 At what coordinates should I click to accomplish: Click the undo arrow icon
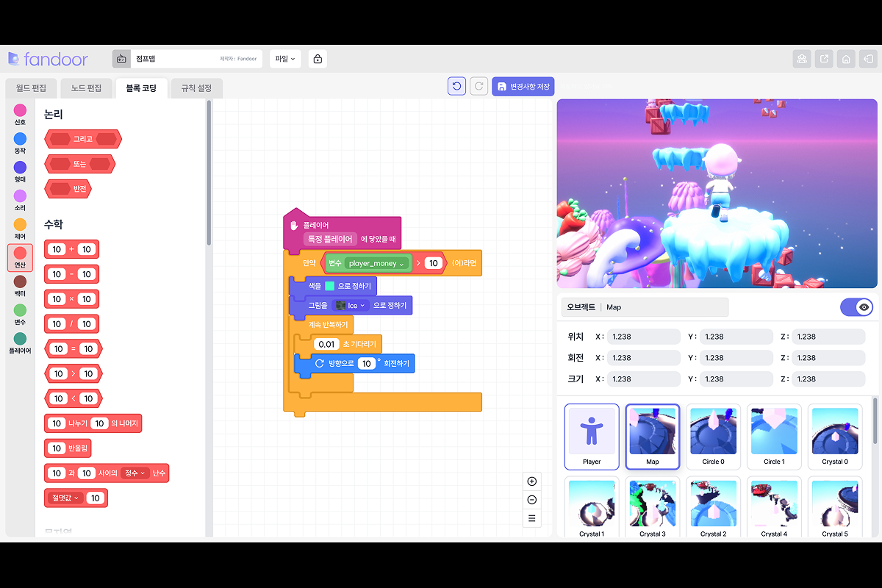click(x=456, y=85)
